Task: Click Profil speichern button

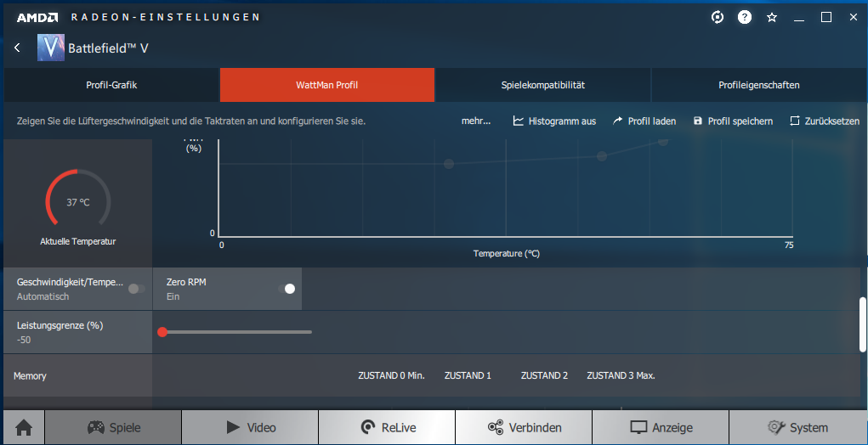Action: (733, 121)
